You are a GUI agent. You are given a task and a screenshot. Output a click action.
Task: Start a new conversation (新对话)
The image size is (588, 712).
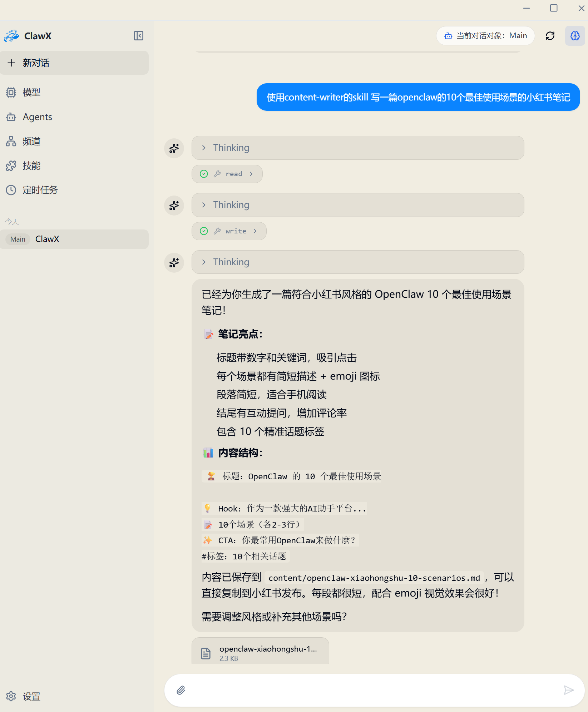pos(74,63)
